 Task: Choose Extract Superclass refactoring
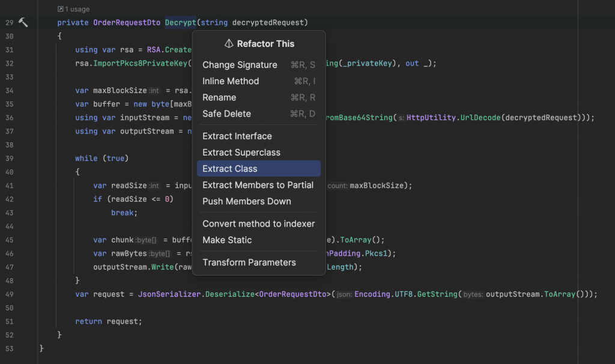click(x=241, y=153)
